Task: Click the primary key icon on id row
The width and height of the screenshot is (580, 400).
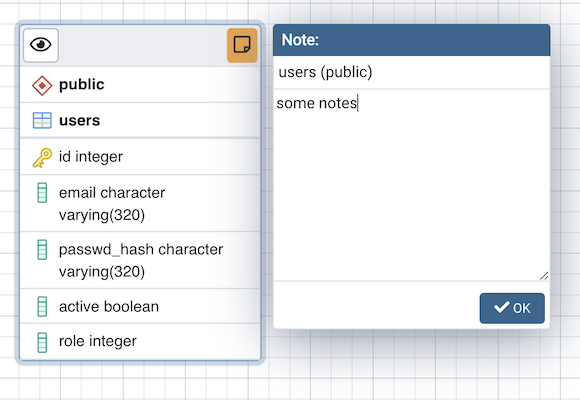Action: (x=42, y=158)
